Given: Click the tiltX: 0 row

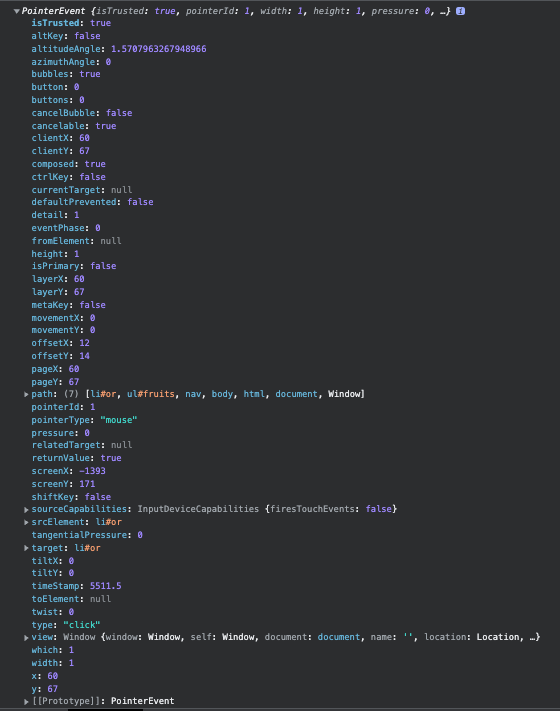Looking at the screenshot, I should [x=53, y=561].
